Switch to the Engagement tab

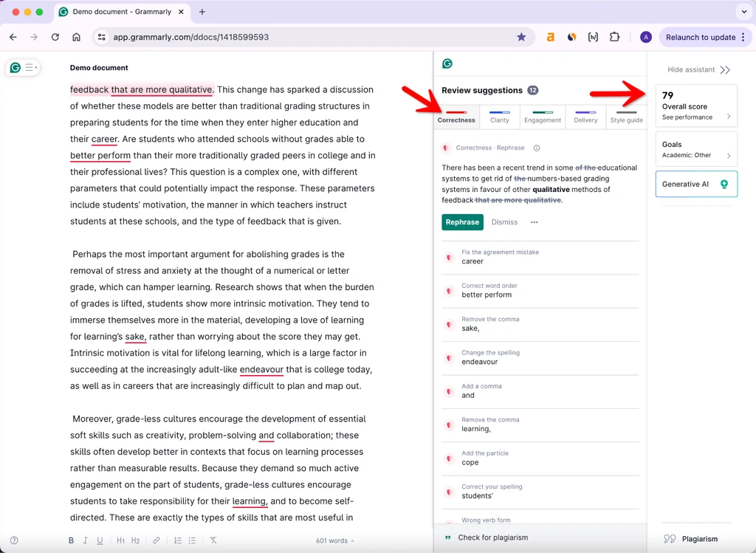coord(543,117)
